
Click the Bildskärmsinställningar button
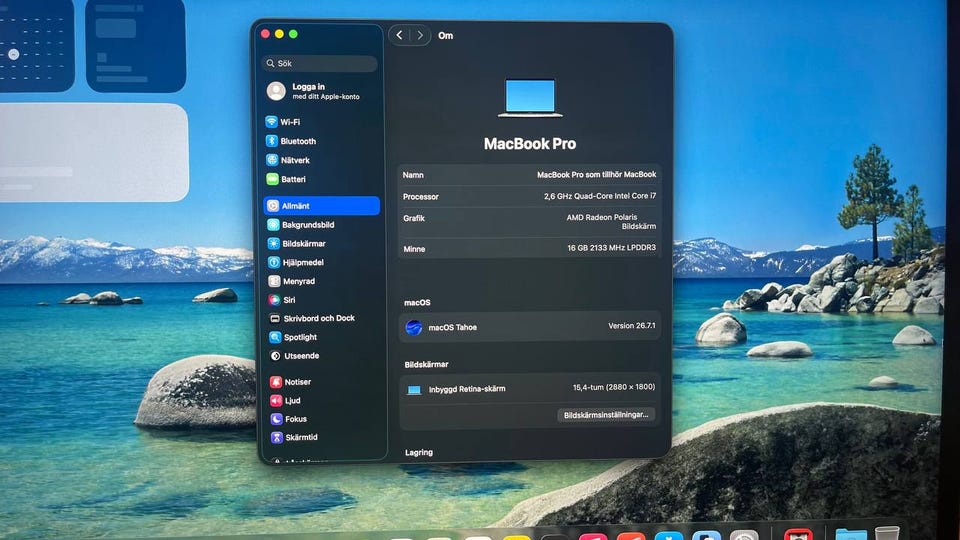[x=606, y=414]
